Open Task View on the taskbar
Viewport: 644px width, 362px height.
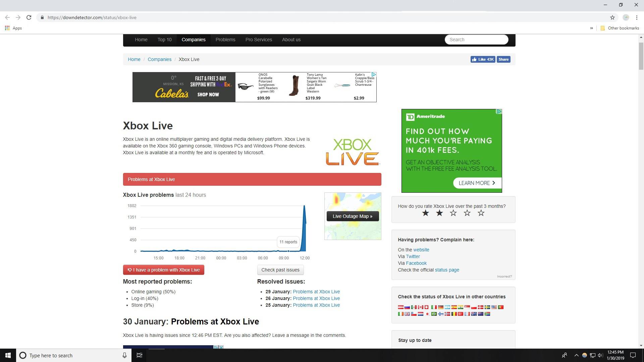coord(140,355)
